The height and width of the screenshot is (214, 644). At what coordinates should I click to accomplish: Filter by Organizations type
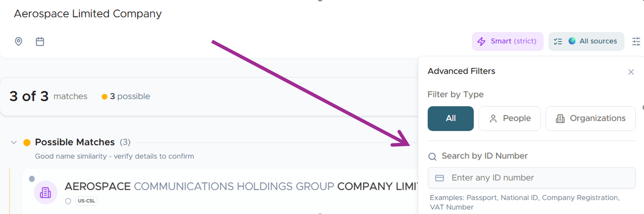[x=590, y=118]
